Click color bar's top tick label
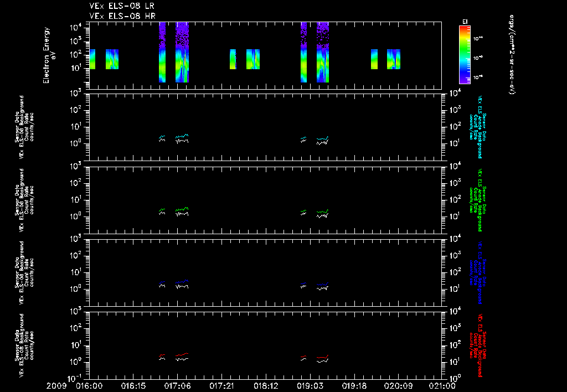Screen dimensions: 567x392 tap(478, 38)
